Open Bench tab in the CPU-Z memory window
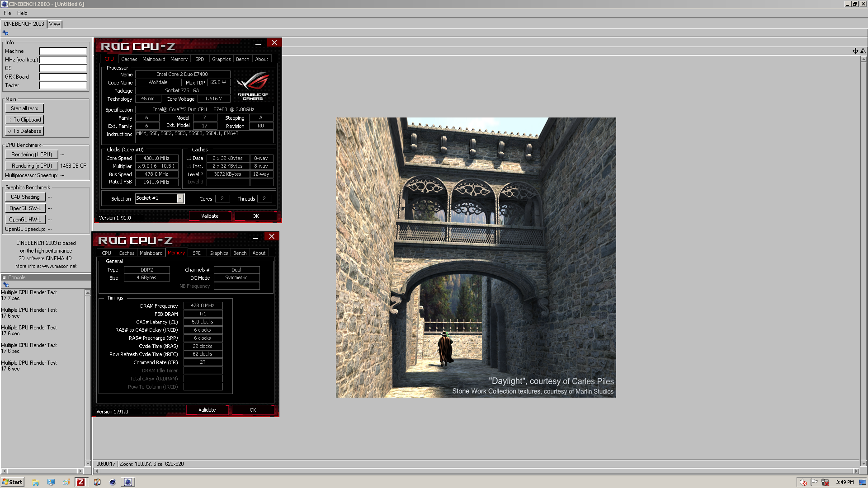Image resolution: width=868 pixels, height=488 pixels. [x=240, y=253]
